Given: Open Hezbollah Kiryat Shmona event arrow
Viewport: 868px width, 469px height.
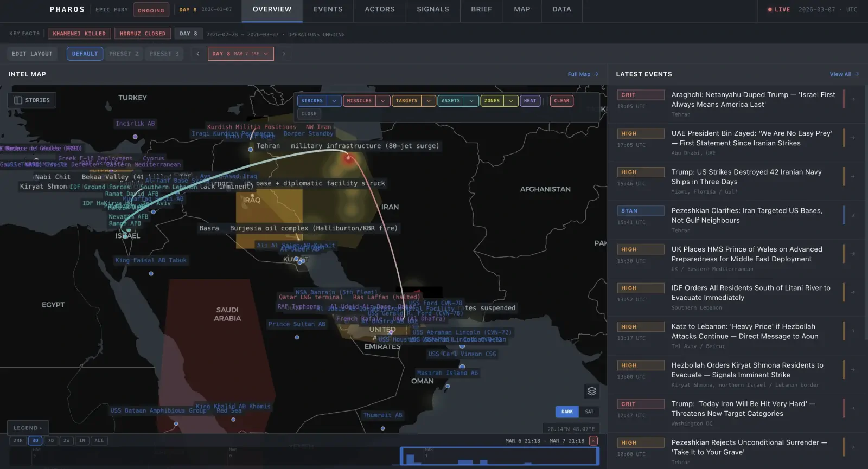Looking at the screenshot, I should click(853, 370).
